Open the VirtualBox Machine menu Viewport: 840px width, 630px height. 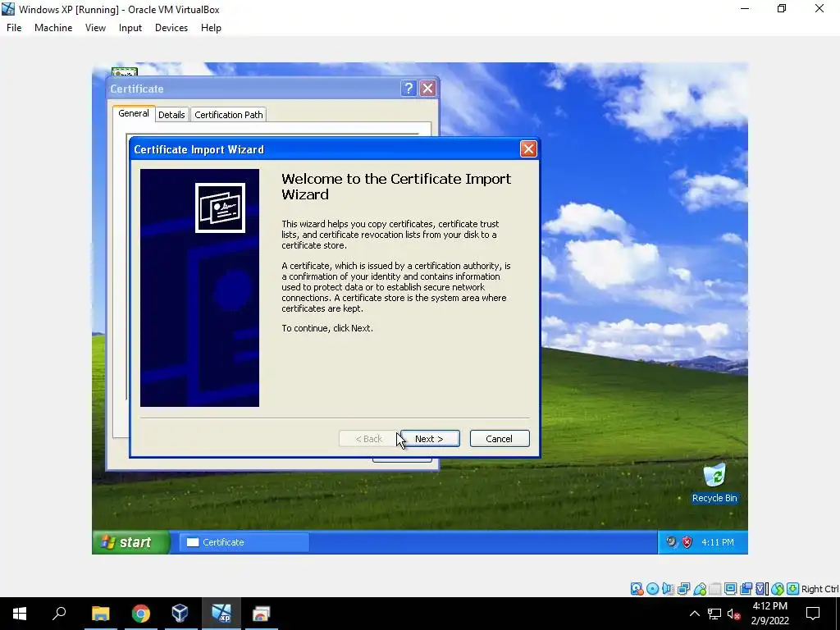pyautogui.click(x=53, y=28)
